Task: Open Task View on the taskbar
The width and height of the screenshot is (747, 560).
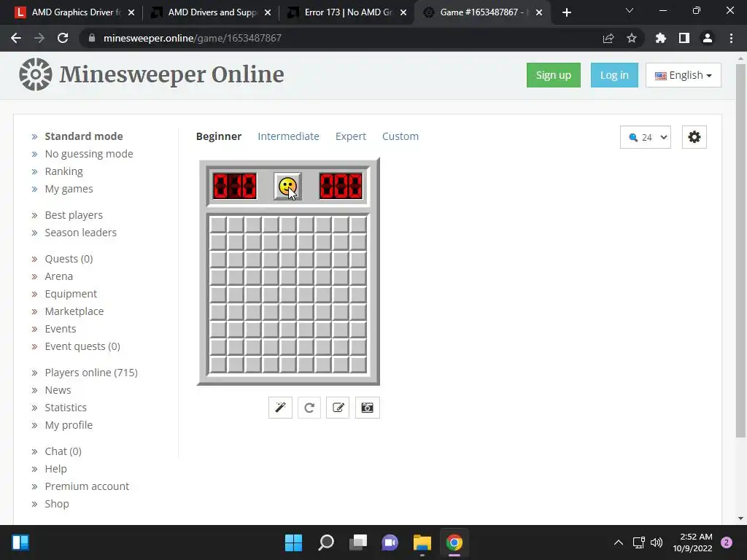Action: (357, 542)
